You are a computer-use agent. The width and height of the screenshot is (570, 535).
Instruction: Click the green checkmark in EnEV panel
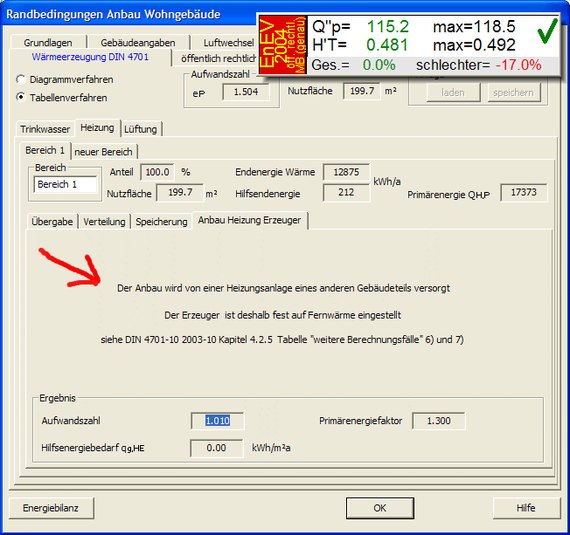pyautogui.click(x=547, y=32)
